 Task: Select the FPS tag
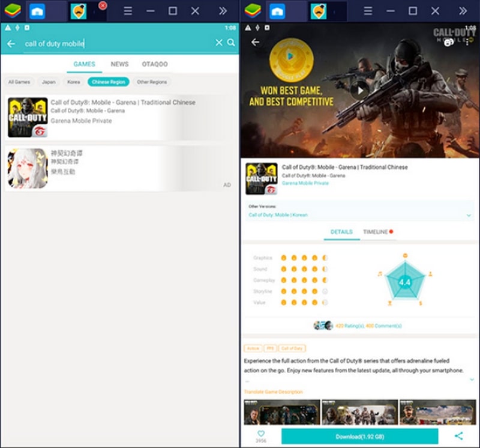270,348
